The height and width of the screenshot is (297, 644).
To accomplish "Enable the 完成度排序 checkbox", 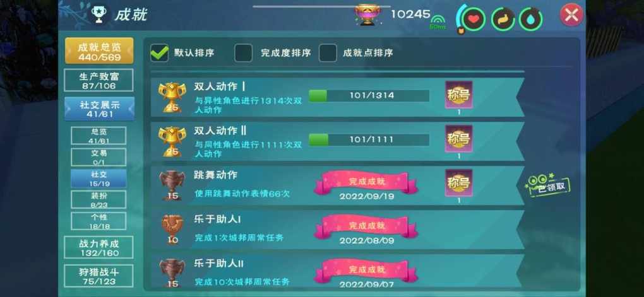I will coord(243,54).
